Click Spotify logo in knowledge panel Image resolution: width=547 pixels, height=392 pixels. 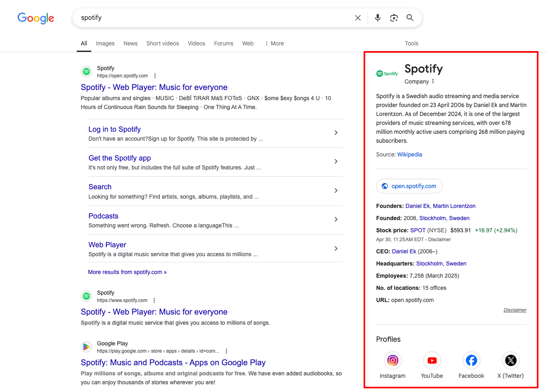387,74
